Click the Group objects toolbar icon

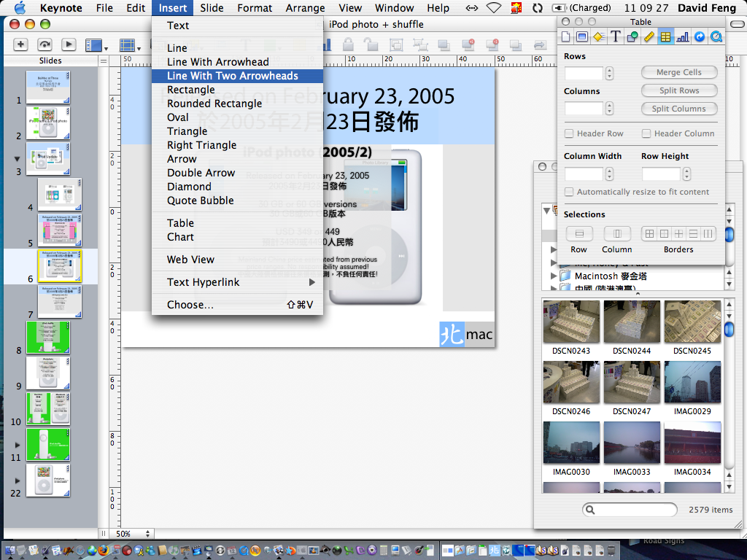coord(396,44)
